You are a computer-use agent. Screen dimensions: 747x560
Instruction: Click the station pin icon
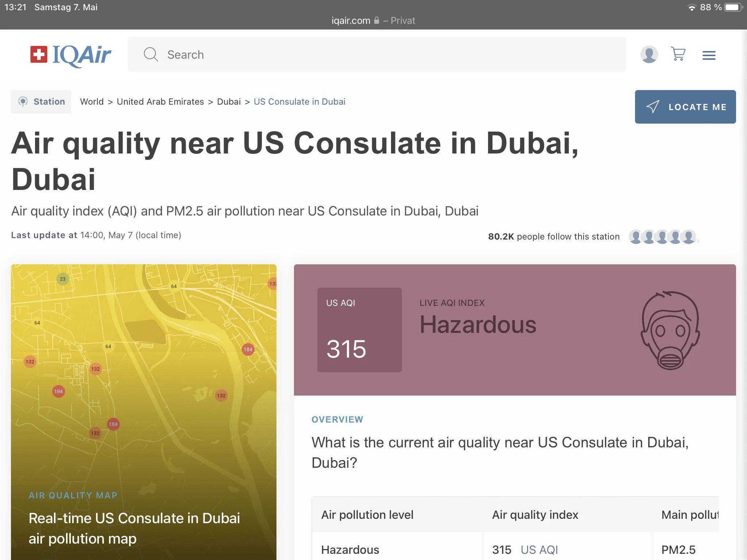click(23, 102)
